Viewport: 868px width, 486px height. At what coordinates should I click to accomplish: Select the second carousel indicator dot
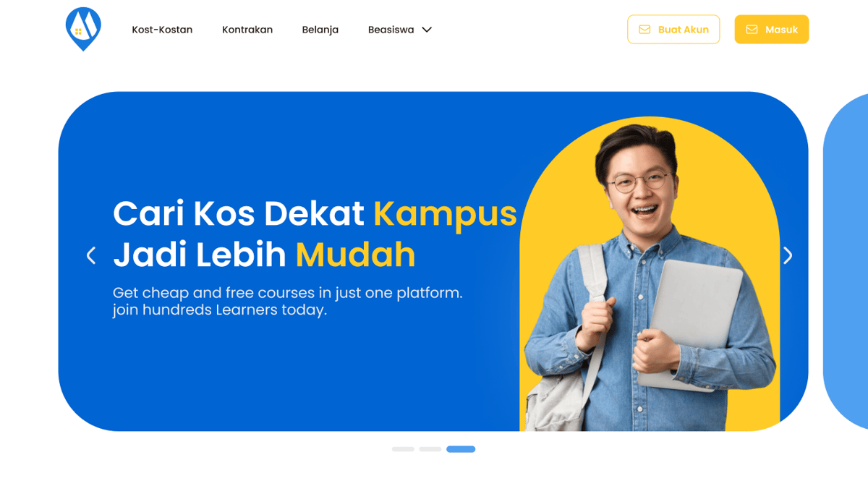click(430, 449)
